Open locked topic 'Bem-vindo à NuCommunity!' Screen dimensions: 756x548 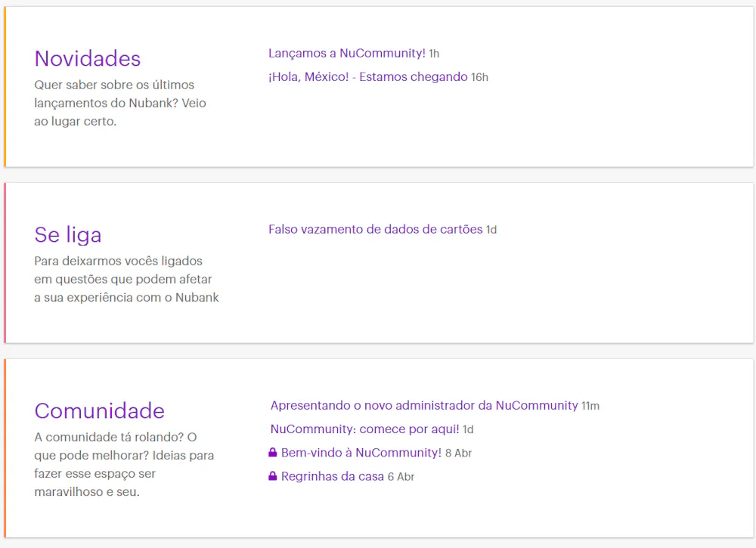[361, 453]
